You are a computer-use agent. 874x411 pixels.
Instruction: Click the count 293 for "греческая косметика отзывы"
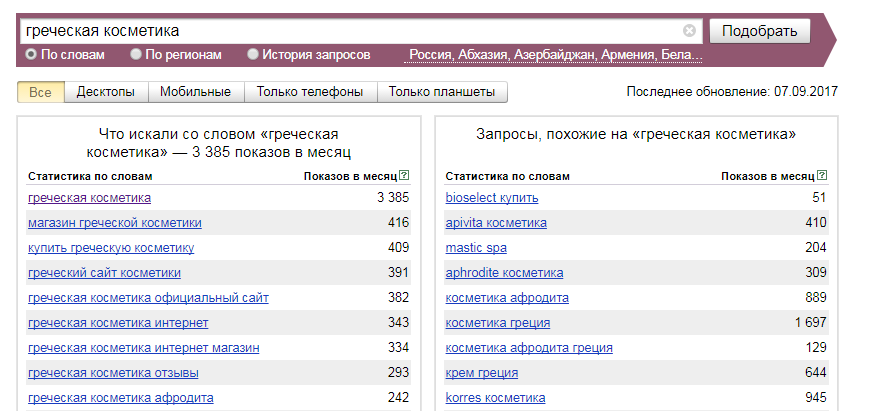399,373
